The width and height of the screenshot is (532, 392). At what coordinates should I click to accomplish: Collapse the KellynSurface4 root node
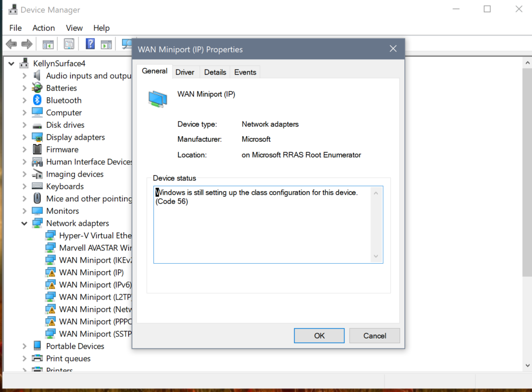click(x=11, y=63)
